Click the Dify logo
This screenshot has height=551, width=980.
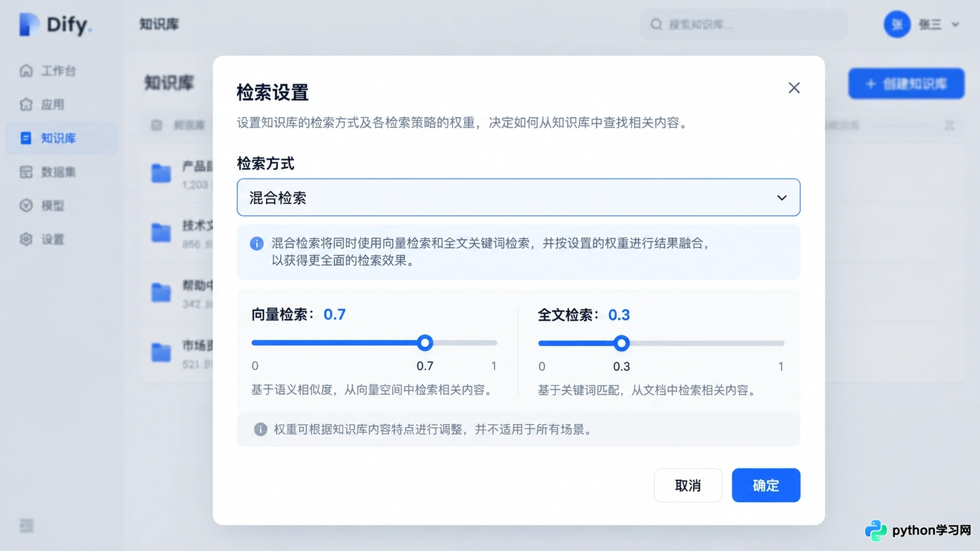pos(56,25)
